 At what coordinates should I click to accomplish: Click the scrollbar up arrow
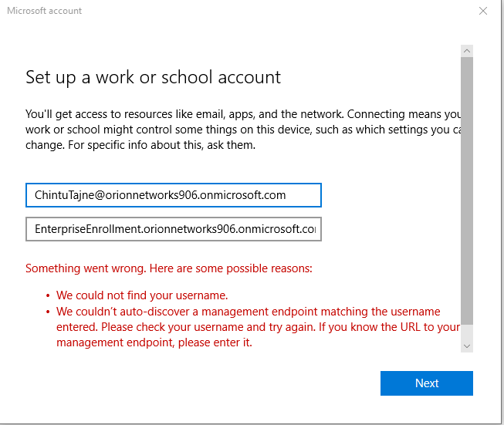pyautogui.click(x=467, y=51)
